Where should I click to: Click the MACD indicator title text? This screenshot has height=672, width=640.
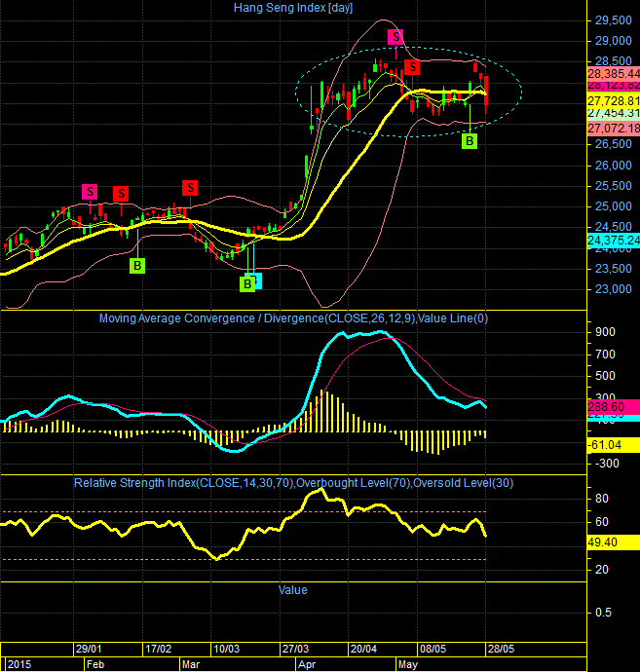(293, 318)
